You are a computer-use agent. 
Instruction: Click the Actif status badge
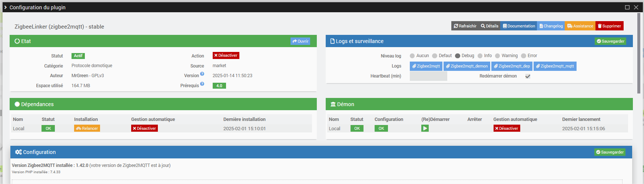click(x=78, y=56)
